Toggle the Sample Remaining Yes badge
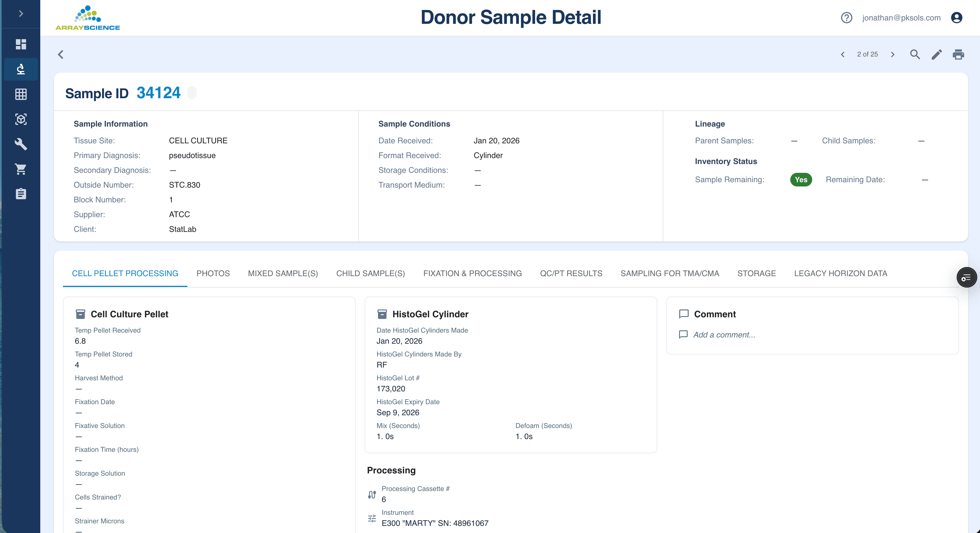Image resolution: width=980 pixels, height=533 pixels. (x=801, y=180)
